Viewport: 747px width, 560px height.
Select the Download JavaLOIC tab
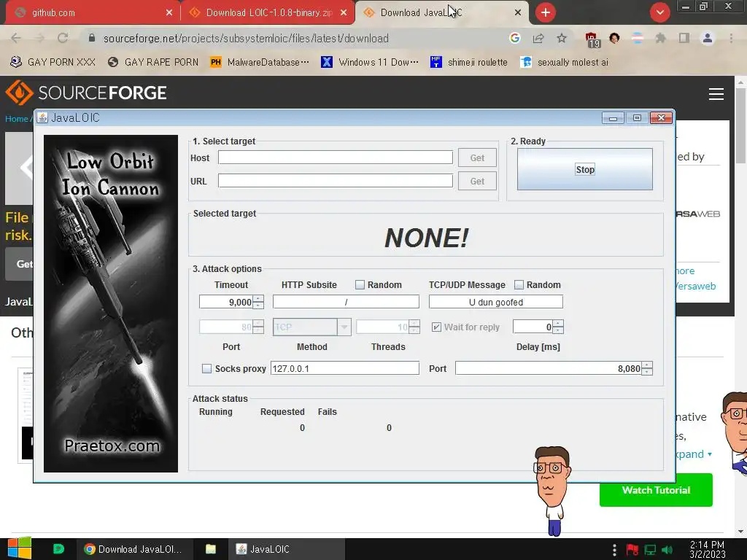point(442,13)
